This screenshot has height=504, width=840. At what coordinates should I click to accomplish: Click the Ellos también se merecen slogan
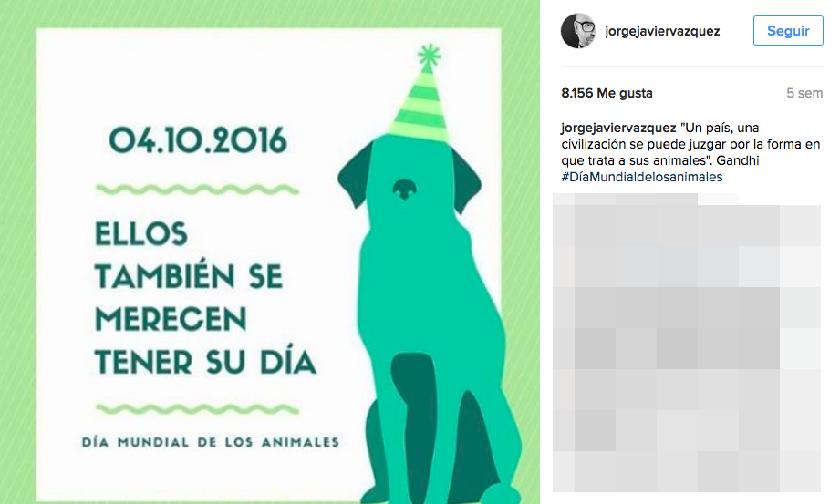tap(205, 298)
